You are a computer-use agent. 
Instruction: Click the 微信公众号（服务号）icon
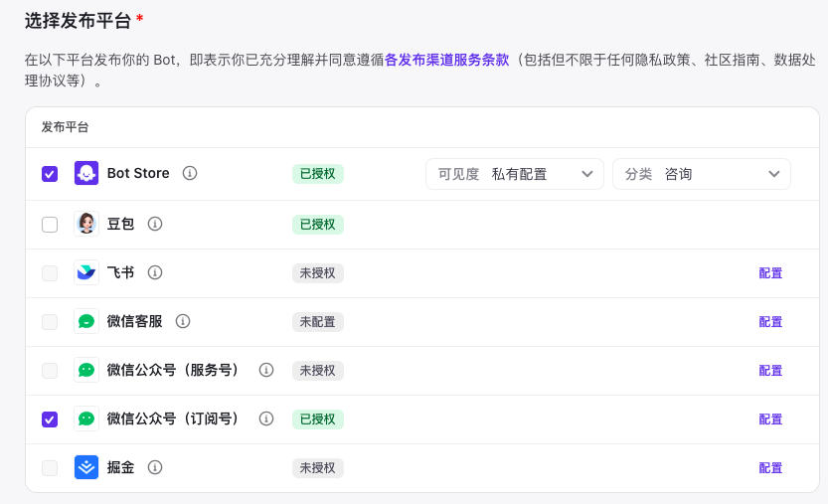point(86,370)
